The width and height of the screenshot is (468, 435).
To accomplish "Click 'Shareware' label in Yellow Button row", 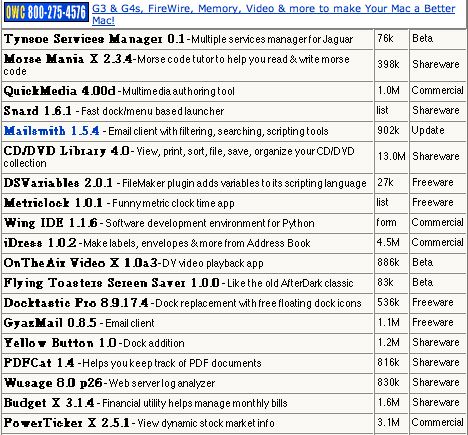I will pos(436,342).
